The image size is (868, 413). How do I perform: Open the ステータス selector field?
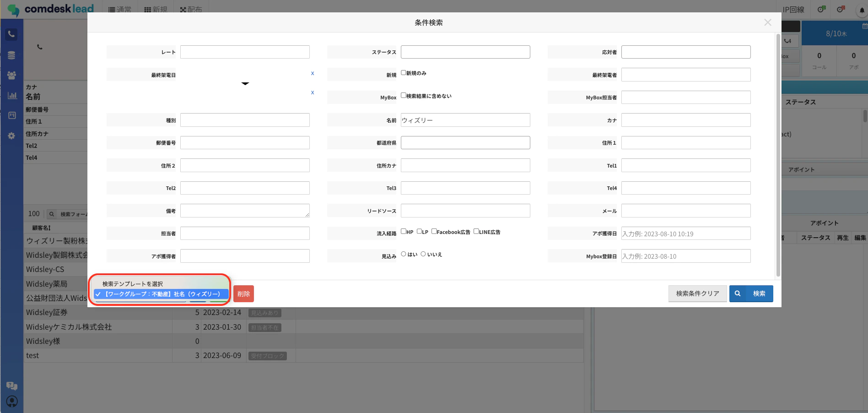[x=465, y=52]
